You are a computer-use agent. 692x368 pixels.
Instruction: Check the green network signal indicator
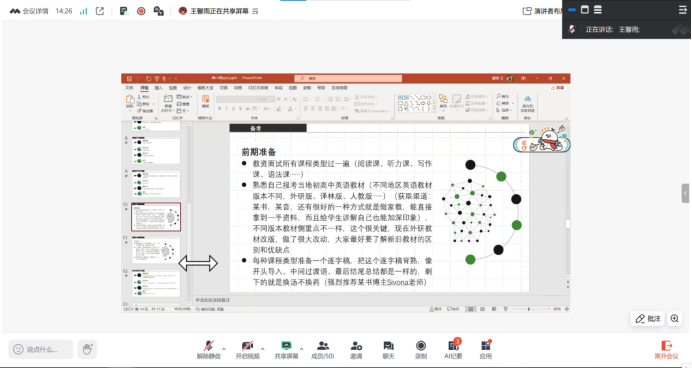click(83, 11)
